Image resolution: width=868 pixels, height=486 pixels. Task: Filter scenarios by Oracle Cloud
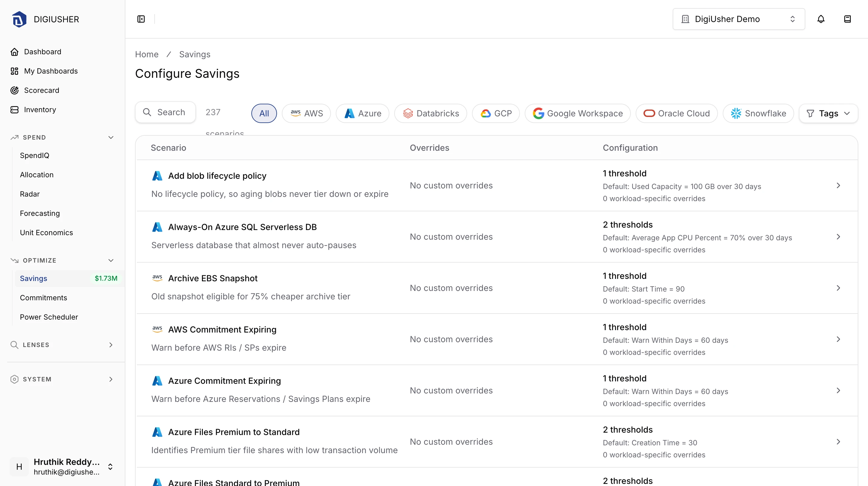tap(677, 114)
